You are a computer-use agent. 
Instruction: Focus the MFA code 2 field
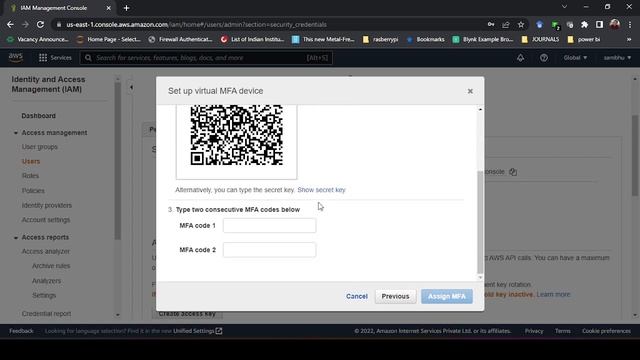[269, 250]
